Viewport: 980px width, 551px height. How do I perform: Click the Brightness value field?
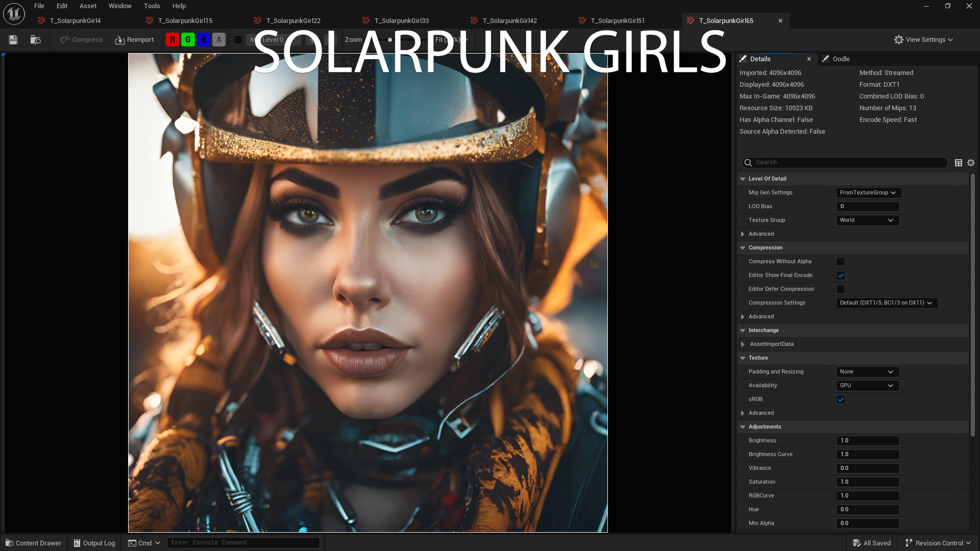[868, 441]
